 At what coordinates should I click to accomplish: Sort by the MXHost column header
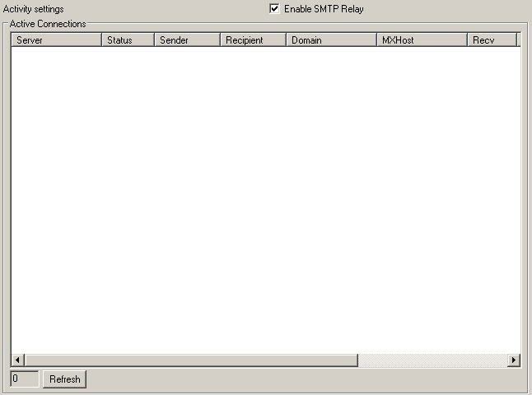click(422, 39)
